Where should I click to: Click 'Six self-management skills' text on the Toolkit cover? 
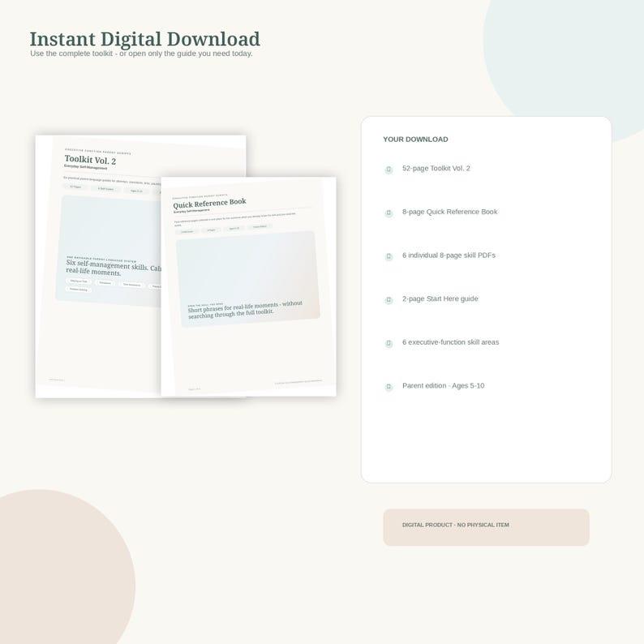(114, 268)
